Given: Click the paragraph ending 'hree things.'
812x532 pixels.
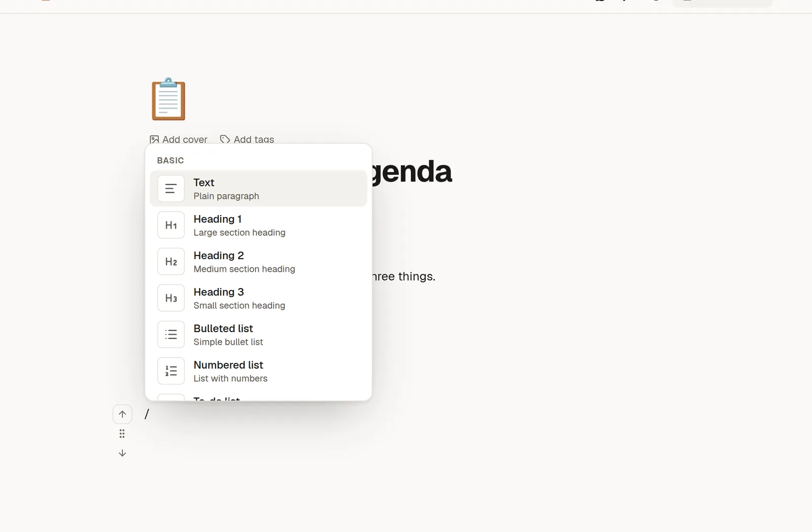Looking at the screenshot, I should [x=404, y=276].
